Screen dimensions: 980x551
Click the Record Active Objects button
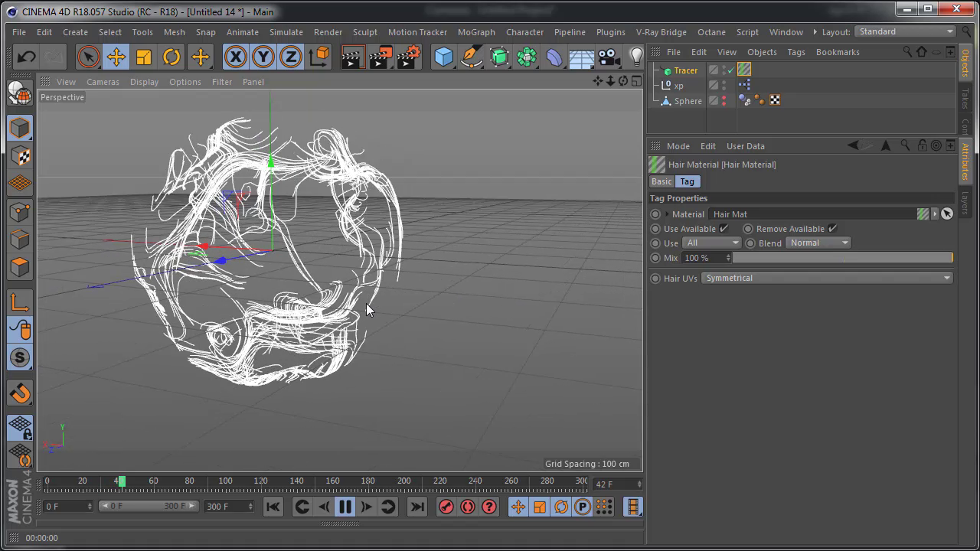446,507
